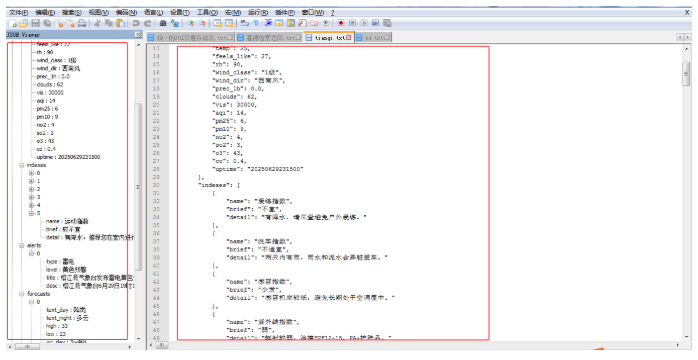
Task: Open Find with the binoculars icon
Action: pyautogui.click(x=163, y=23)
